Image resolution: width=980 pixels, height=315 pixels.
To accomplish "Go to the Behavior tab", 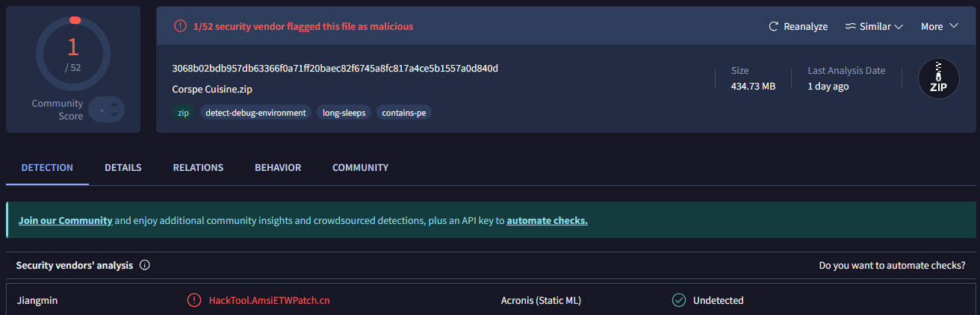I will [278, 167].
